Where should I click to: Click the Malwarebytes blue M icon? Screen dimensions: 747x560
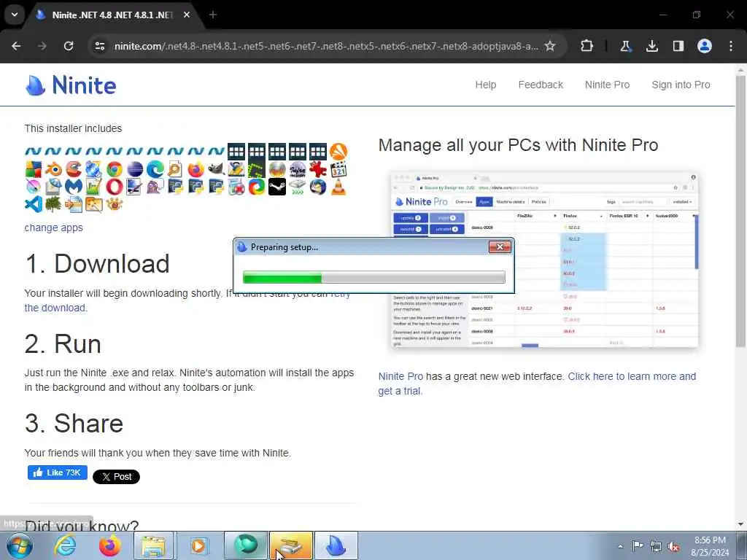pyautogui.click(x=74, y=187)
